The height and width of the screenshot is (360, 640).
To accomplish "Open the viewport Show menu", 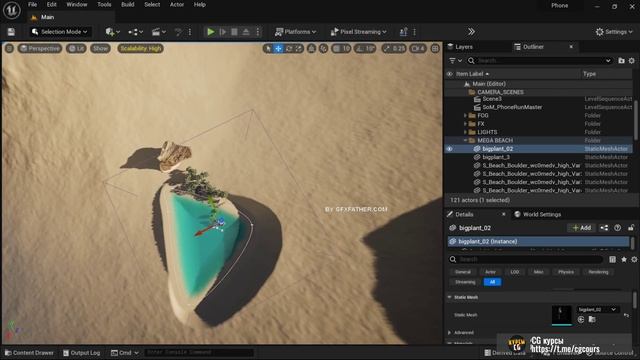I will pyautogui.click(x=100, y=49).
